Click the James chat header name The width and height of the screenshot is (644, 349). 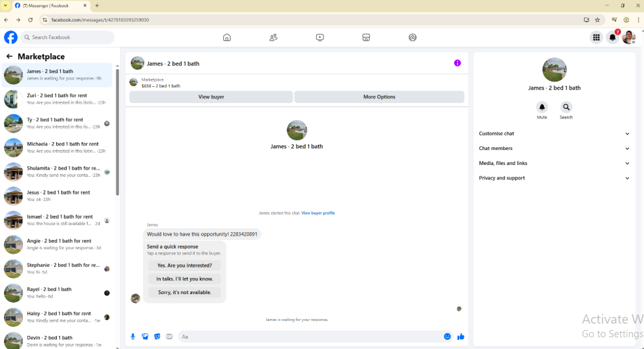pyautogui.click(x=173, y=63)
